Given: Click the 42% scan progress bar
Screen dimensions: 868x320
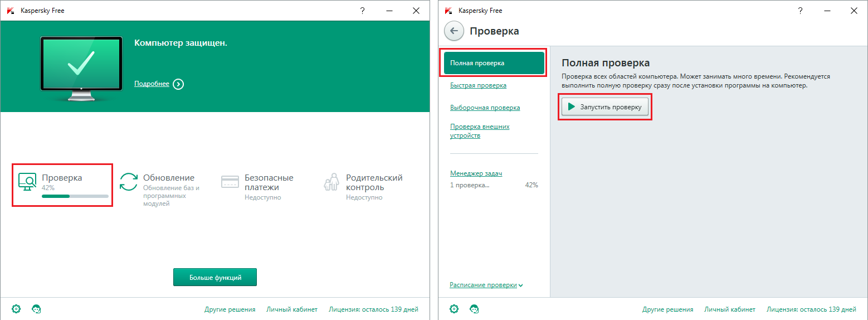Looking at the screenshot, I should [x=75, y=196].
